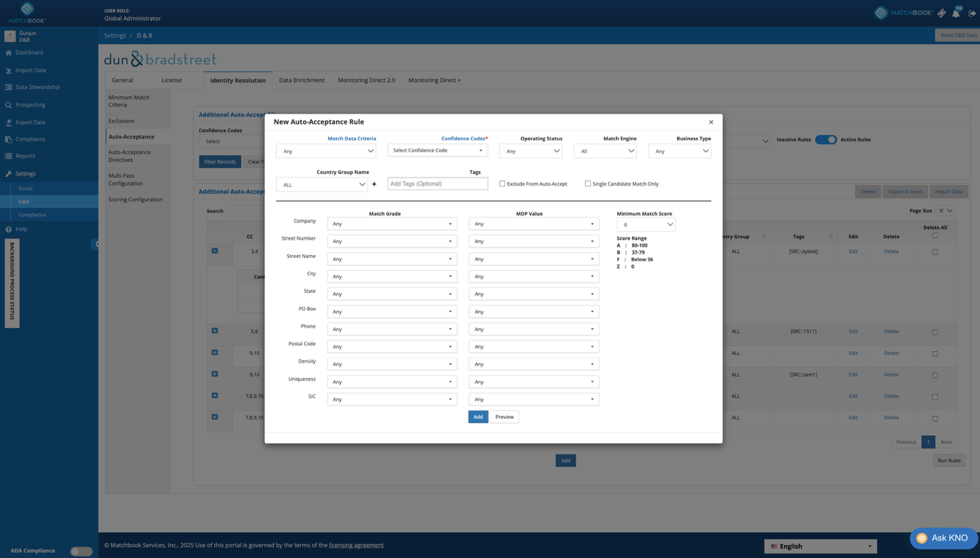Open the Select Confidence Code dropdown
This screenshot has height=558, width=980.
tap(437, 150)
